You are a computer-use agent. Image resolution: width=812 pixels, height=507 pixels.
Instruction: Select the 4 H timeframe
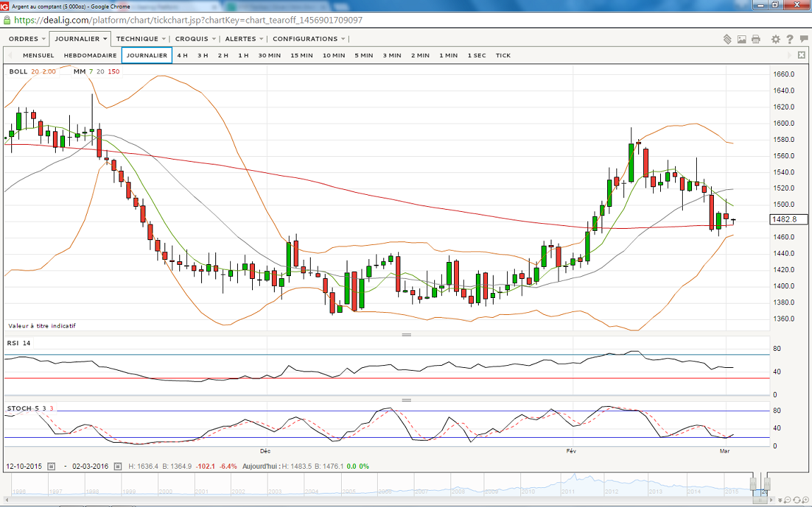[x=182, y=55]
